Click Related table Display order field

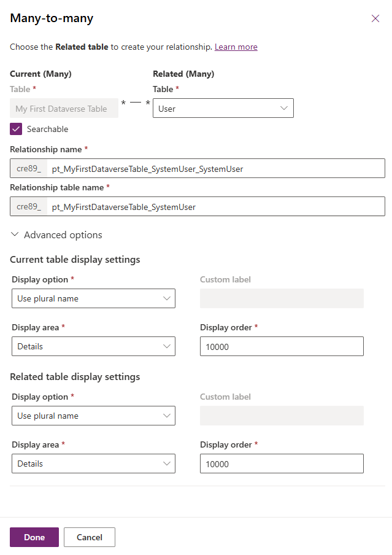pos(282,464)
